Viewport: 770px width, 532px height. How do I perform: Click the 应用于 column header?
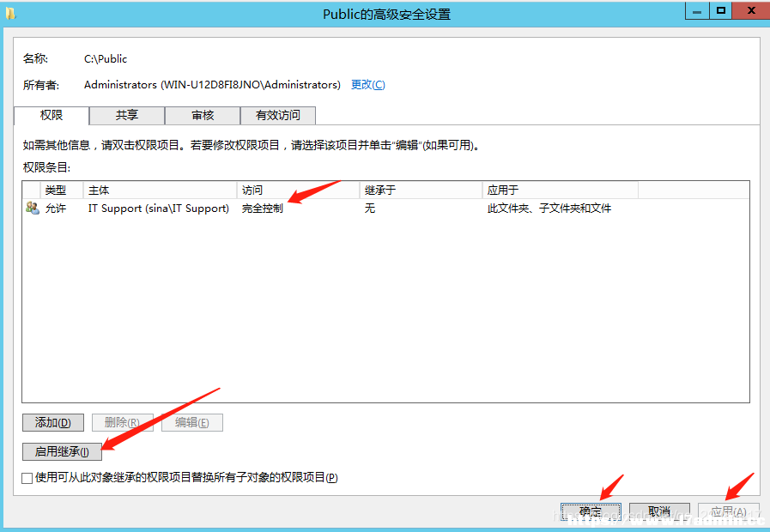pos(561,190)
